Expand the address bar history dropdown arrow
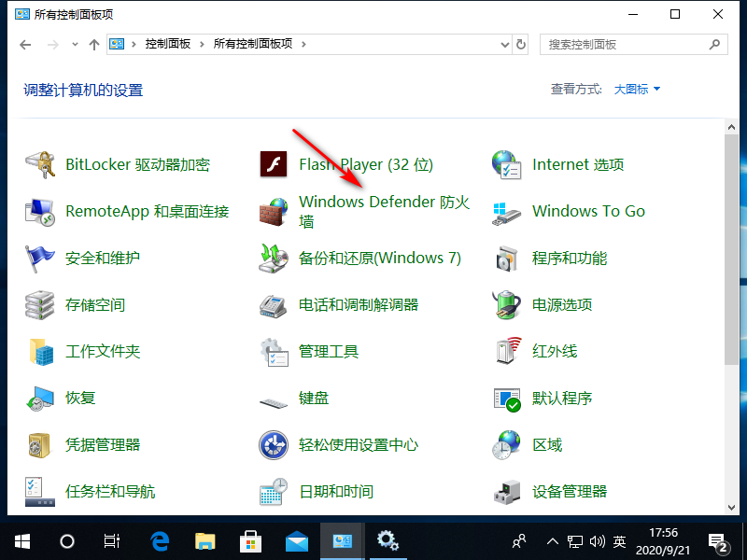 click(x=503, y=44)
